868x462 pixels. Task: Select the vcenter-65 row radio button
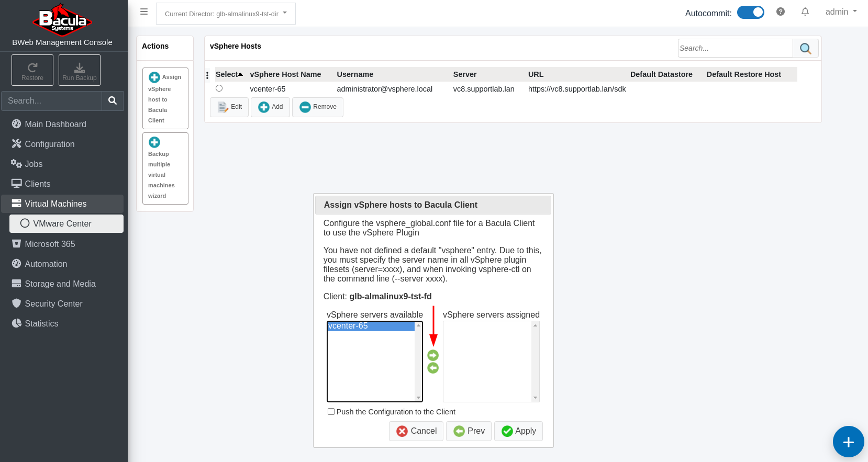[x=219, y=88]
